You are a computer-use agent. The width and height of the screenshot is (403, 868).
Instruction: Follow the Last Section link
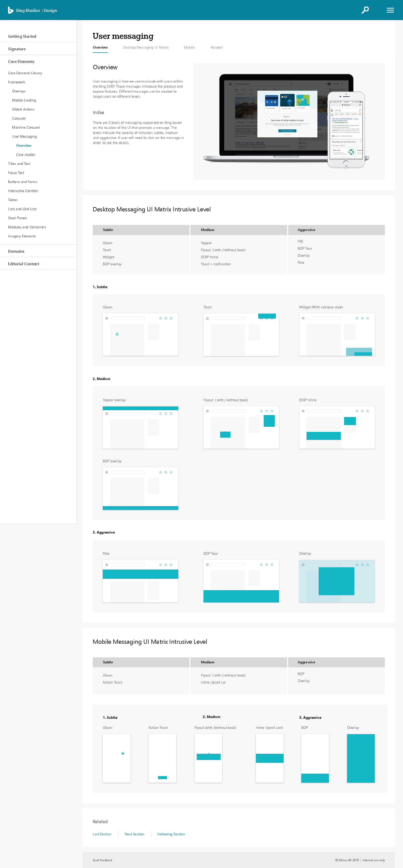pyautogui.click(x=102, y=834)
